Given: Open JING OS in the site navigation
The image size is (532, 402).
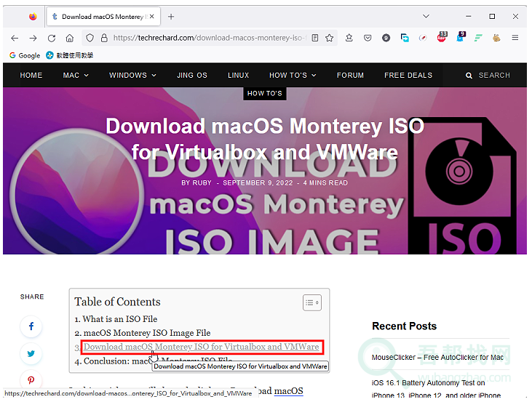Looking at the screenshot, I should (x=192, y=76).
